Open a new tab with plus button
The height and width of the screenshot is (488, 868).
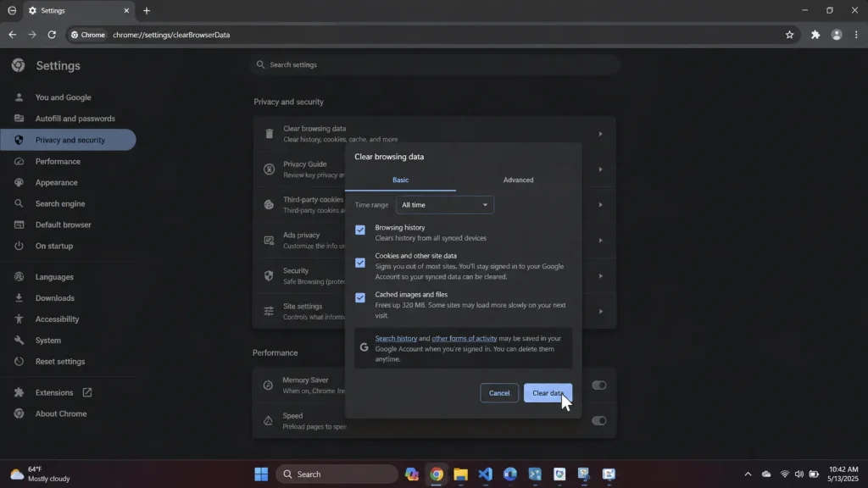(147, 10)
